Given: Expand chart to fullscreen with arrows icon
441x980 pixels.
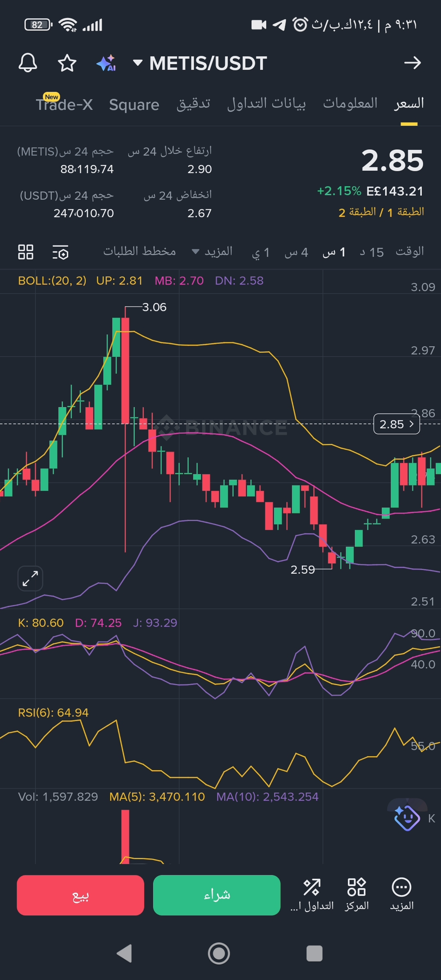Looking at the screenshot, I should [x=30, y=579].
